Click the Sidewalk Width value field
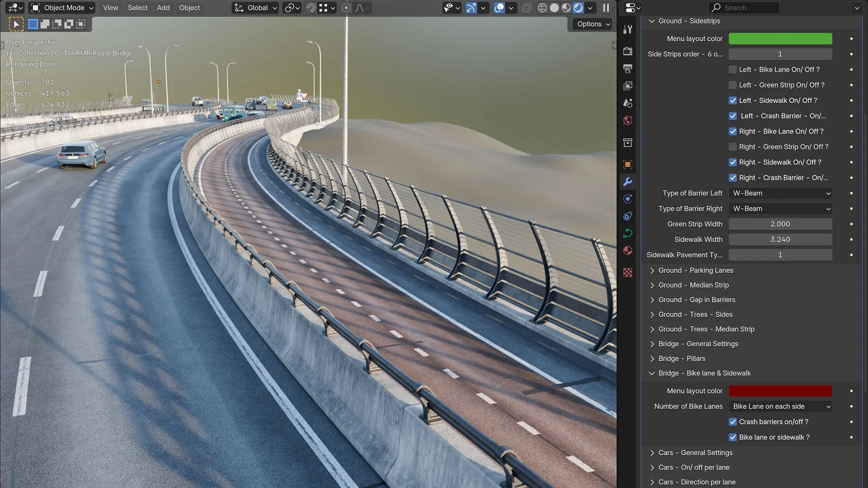The height and width of the screenshot is (488, 868). (x=780, y=239)
